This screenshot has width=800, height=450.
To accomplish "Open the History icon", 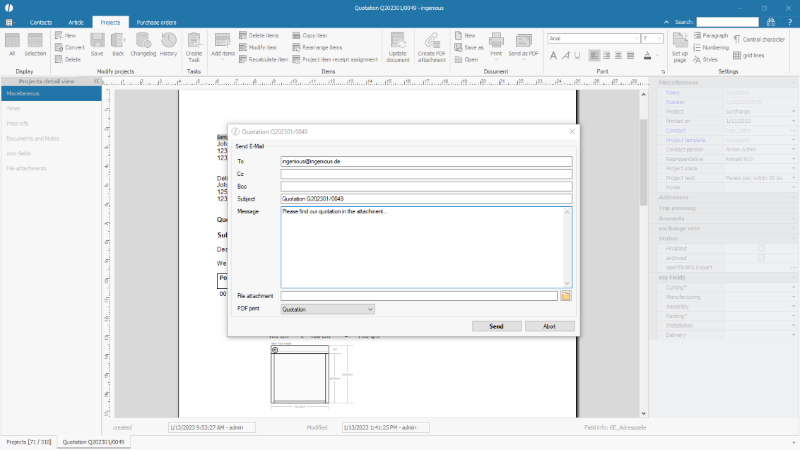I will click(x=168, y=44).
